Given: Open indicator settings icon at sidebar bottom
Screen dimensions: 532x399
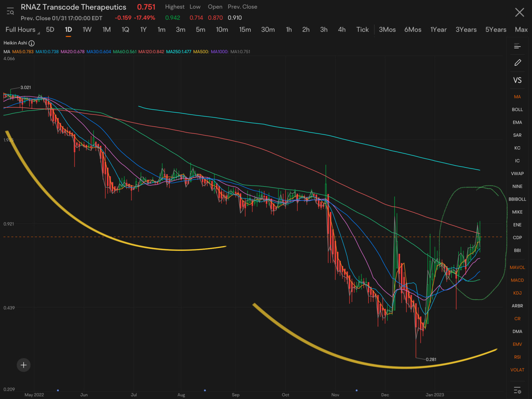Looking at the screenshot, I should pyautogui.click(x=517, y=390).
